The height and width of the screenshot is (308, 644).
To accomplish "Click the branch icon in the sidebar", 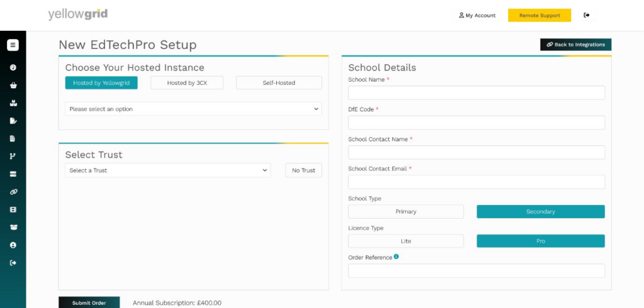I will [x=13, y=156].
